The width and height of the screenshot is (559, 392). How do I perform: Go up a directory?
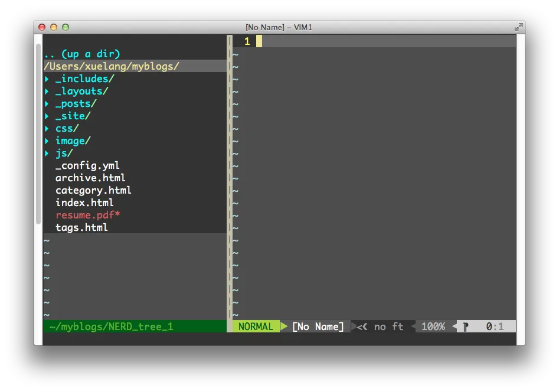[x=82, y=54]
